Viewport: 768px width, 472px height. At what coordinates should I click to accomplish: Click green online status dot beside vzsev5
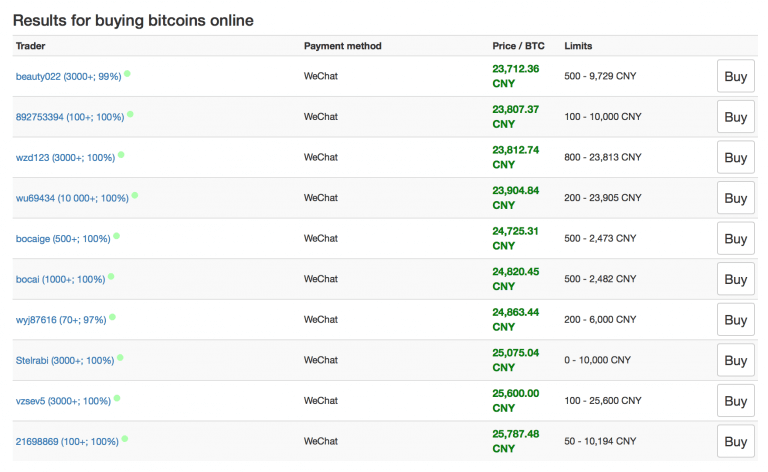pos(117,399)
